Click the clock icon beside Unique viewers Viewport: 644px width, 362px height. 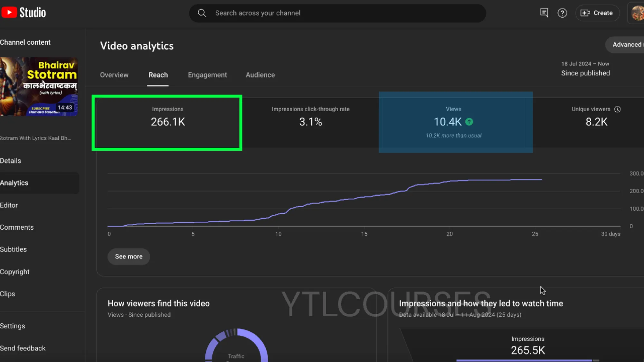coord(618,109)
